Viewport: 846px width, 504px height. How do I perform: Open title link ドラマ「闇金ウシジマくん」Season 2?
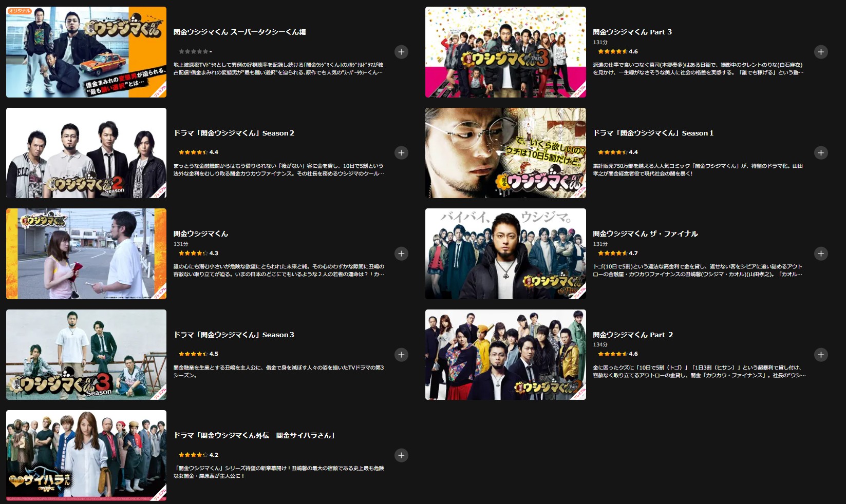point(234,133)
